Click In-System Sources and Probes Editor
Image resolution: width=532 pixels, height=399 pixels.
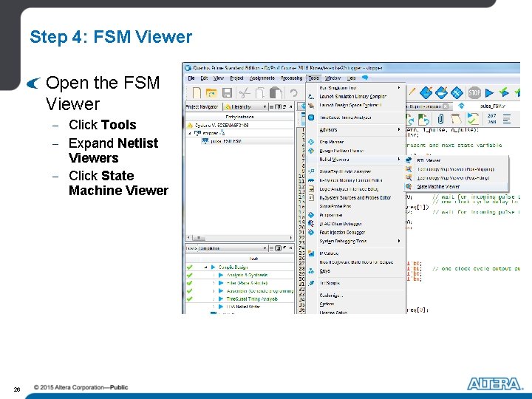[355, 197]
